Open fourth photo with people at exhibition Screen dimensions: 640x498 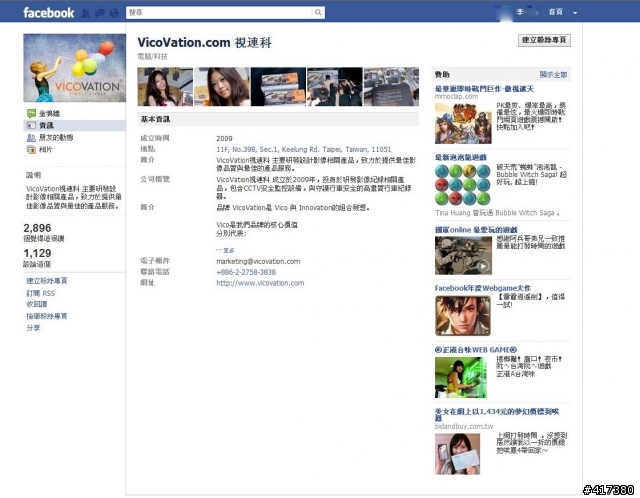[335, 87]
